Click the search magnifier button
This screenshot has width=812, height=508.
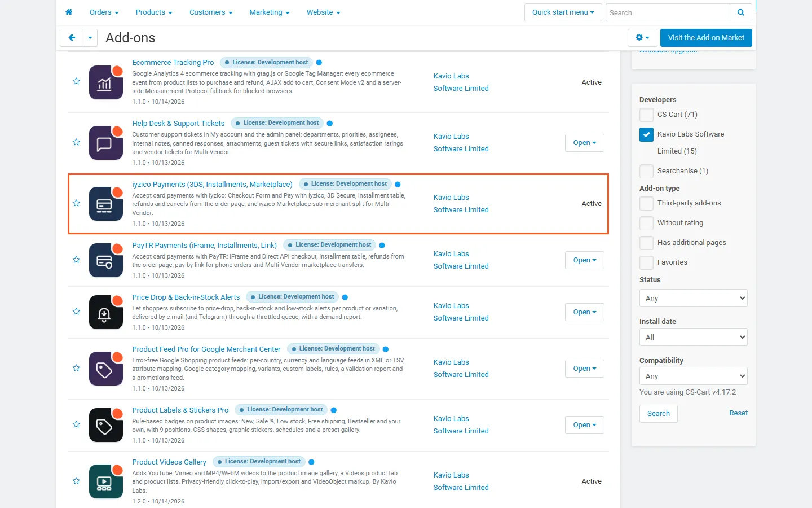pyautogui.click(x=741, y=12)
